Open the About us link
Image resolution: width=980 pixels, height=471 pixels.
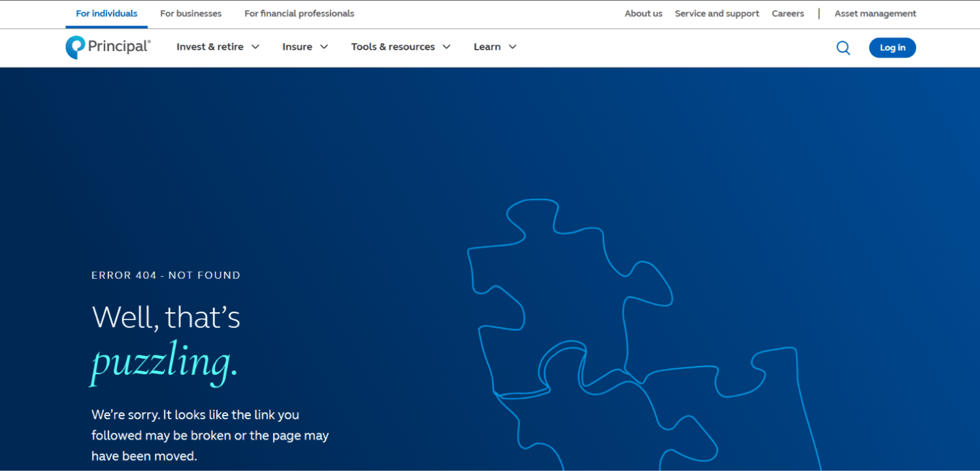tap(644, 14)
